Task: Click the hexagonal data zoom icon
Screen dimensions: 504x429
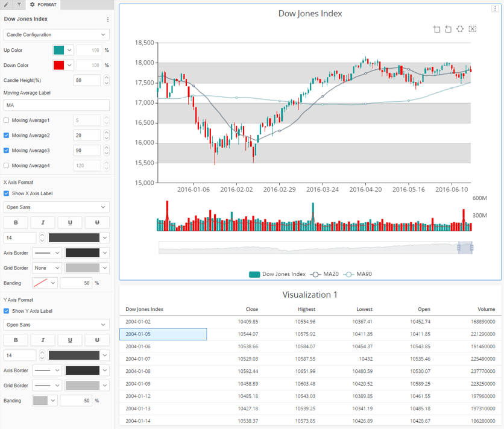Action: (461, 29)
